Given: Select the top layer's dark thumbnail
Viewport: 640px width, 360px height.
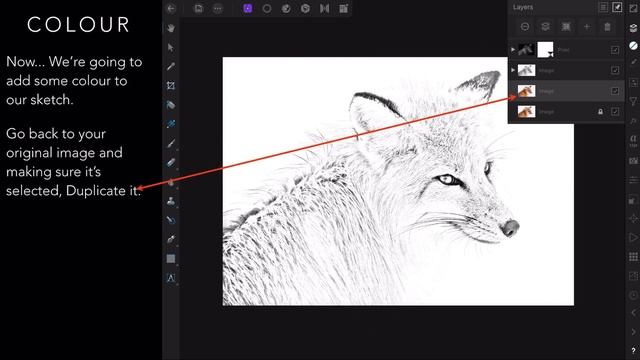Looking at the screenshot, I should [x=526, y=50].
